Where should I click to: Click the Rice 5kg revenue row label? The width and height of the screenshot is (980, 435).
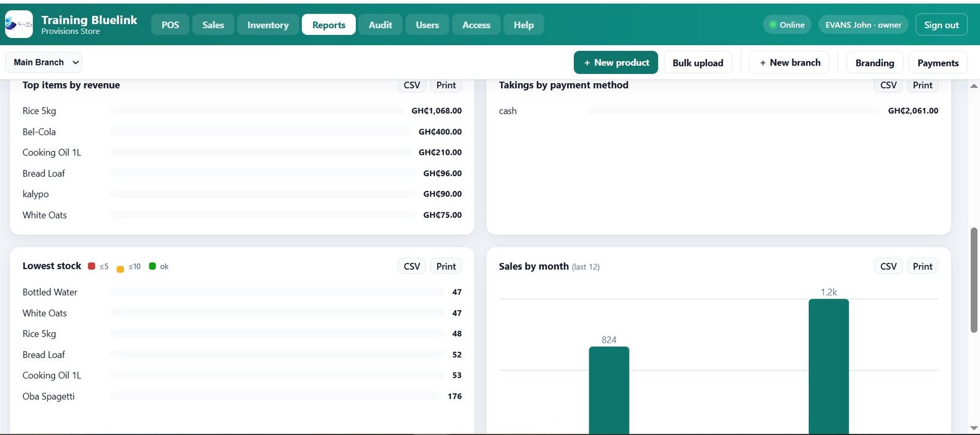pyautogui.click(x=39, y=111)
